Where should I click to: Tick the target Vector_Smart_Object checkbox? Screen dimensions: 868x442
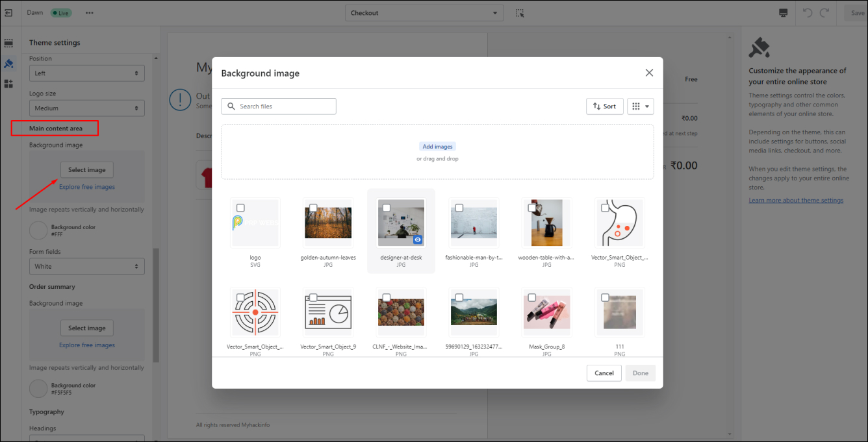click(x=240, y=297)
